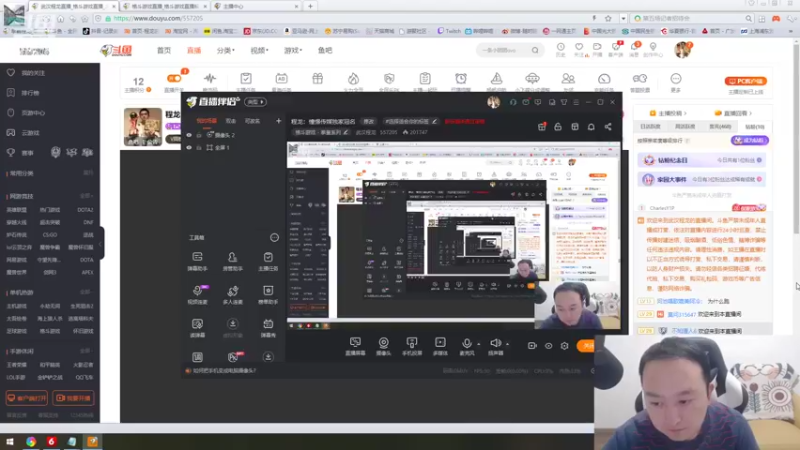
Task: Click the layout panel icon in the stream header
Action: tap(574, 127)
